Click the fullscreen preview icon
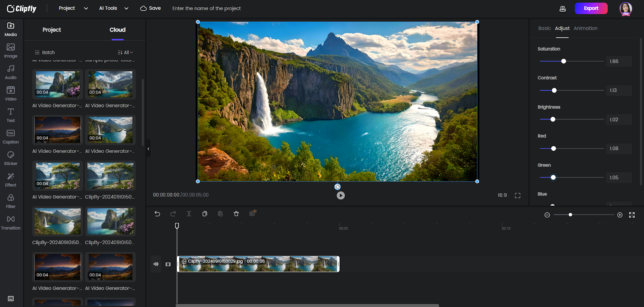The width and height of the screenshot is (644, 307). (518, 196)
